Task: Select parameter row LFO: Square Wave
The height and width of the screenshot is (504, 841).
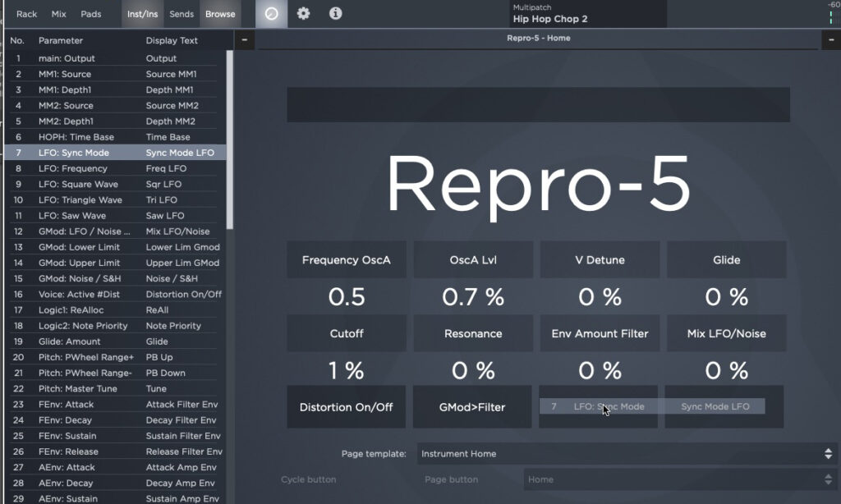Action: point(115,184)
